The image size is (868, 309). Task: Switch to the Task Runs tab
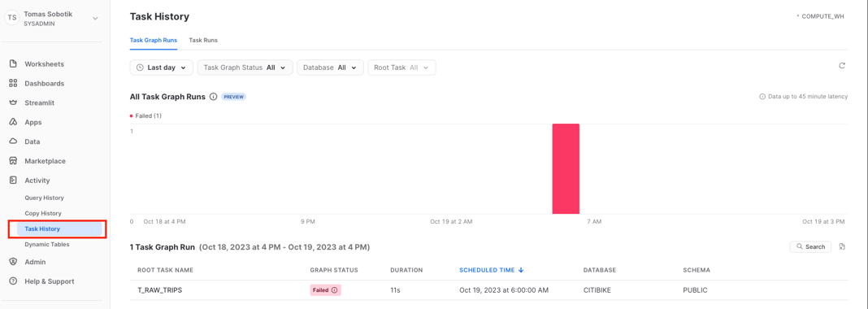click(203, 41)
